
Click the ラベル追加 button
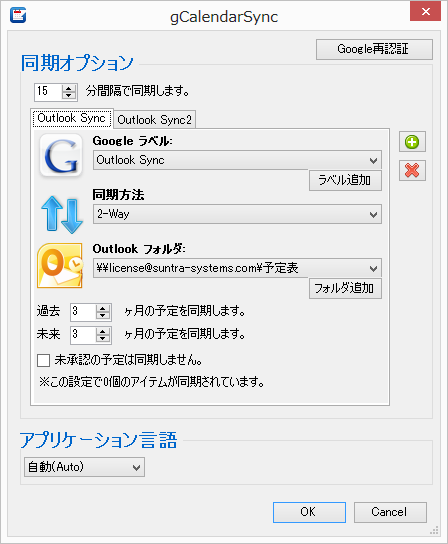pos(345,180)
